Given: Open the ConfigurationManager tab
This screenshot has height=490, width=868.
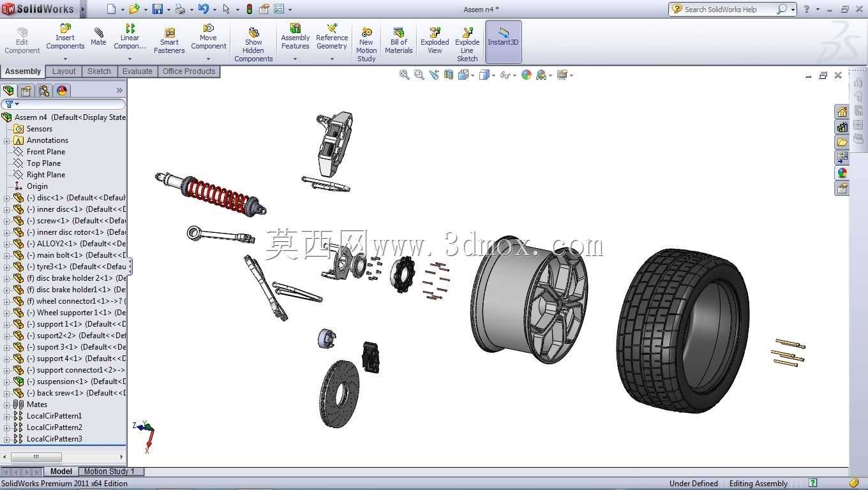Looking at the screenshot, I should point(44,91).
